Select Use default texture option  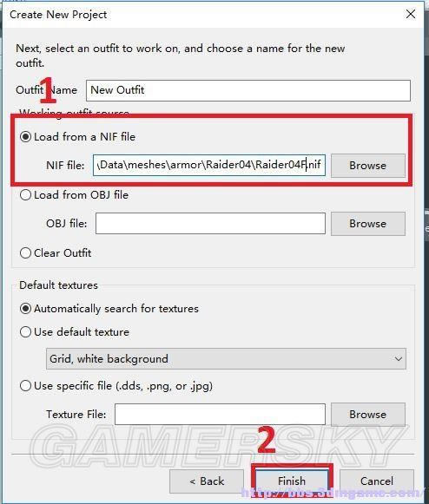pyautogui.click(x=26, y=331)
